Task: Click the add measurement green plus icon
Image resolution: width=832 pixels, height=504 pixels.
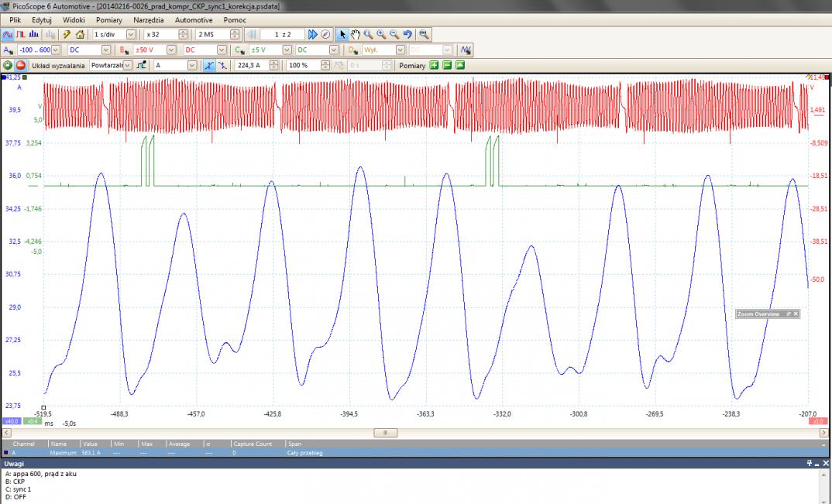Action: (x=434, y=66)
